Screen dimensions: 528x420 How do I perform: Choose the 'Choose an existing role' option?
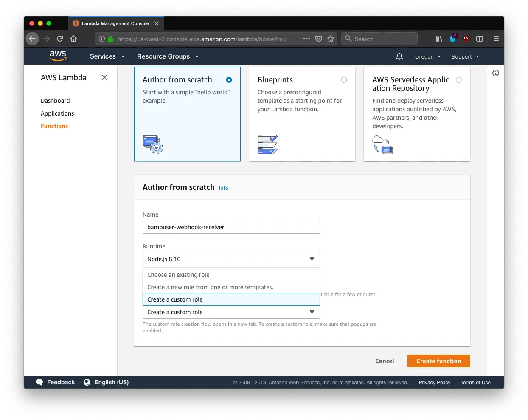231,275
